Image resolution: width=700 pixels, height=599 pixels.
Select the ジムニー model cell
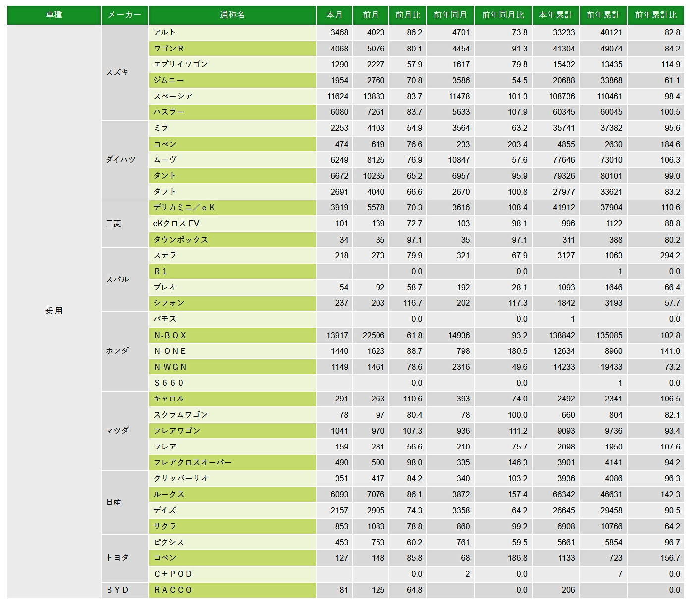[232, 80]
